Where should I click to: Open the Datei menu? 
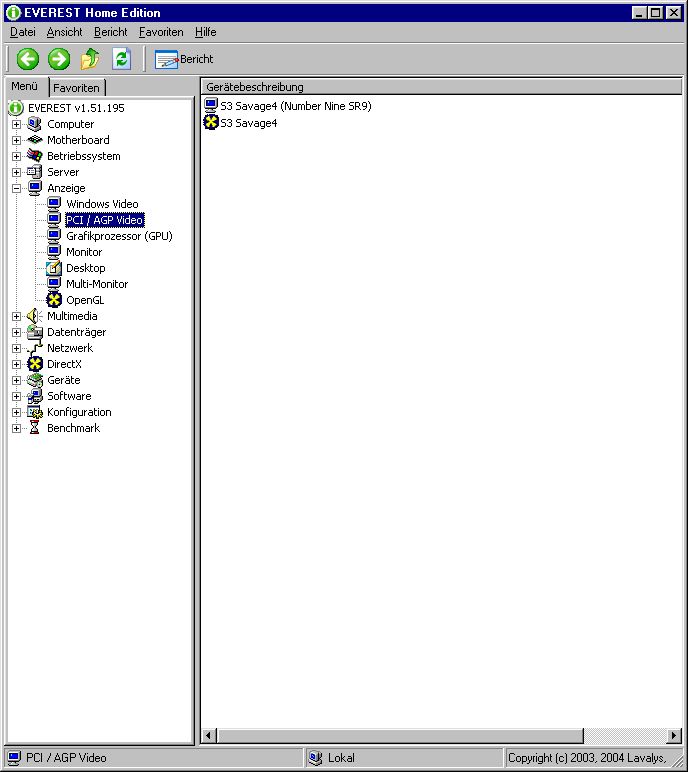[x=23, y=32]
